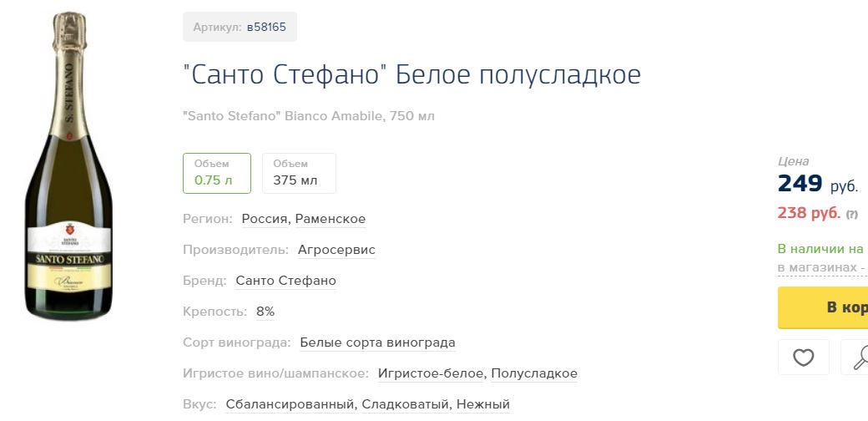This screenshot has height=421, width=868.
Task: Click the Артикул в58165 badge
Action: (x=240, y=27)
